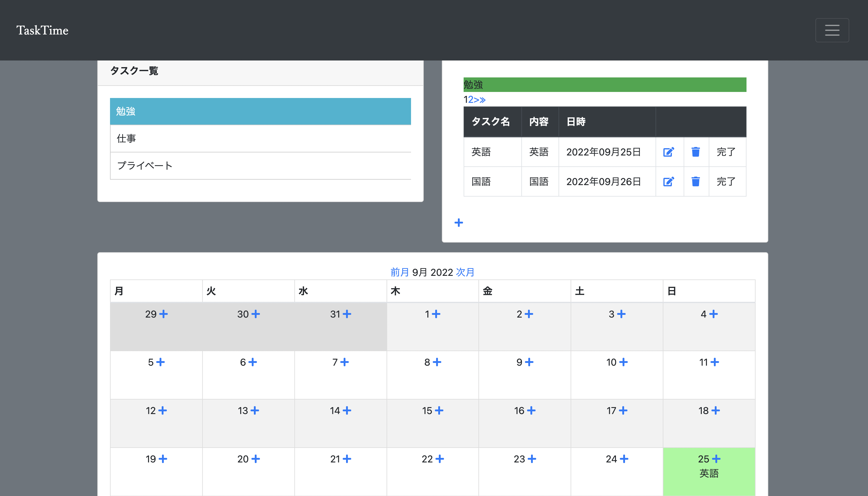The width and height of the screenshot is (868, 496).
Task: Add task on calendar day 5
Action: (x=160, y=362)
